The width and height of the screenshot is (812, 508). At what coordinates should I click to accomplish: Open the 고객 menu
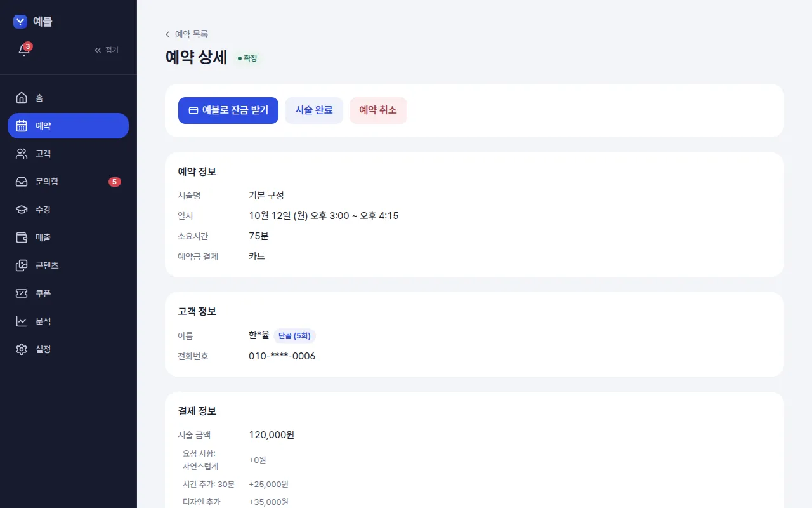pos(68,154)
